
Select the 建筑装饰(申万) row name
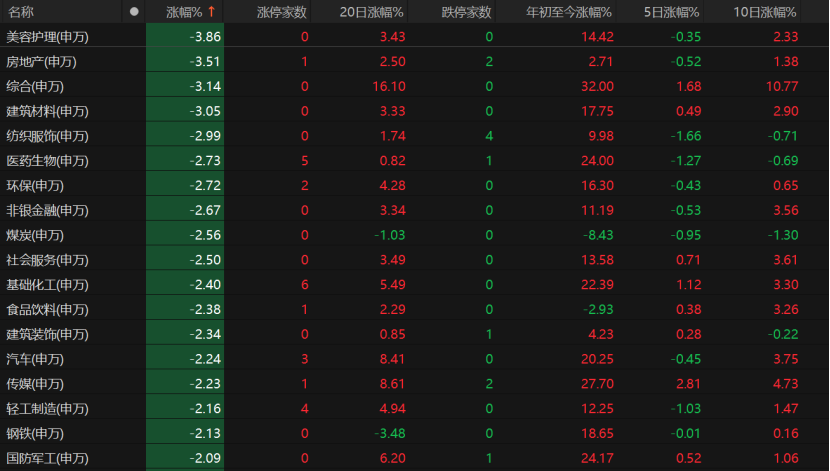[x=47, y=334]
